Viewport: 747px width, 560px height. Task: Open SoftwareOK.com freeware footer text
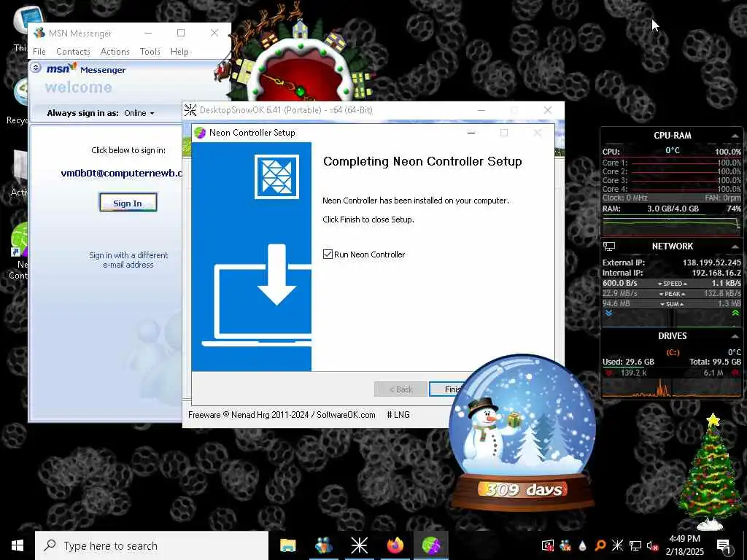(x=282, y=415)
